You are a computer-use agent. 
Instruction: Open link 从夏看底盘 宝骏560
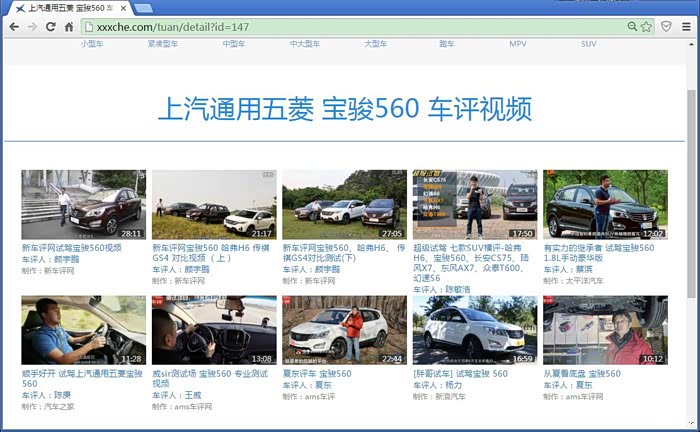582,374
